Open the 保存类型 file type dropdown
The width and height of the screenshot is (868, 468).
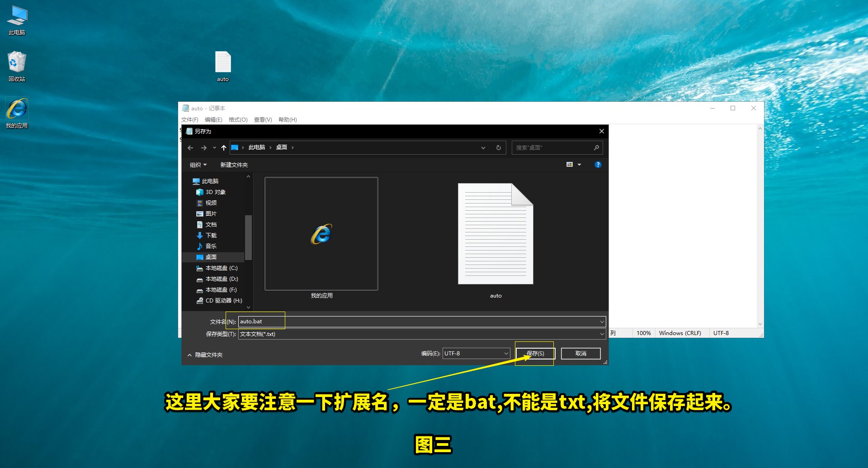tap(601, 334)
